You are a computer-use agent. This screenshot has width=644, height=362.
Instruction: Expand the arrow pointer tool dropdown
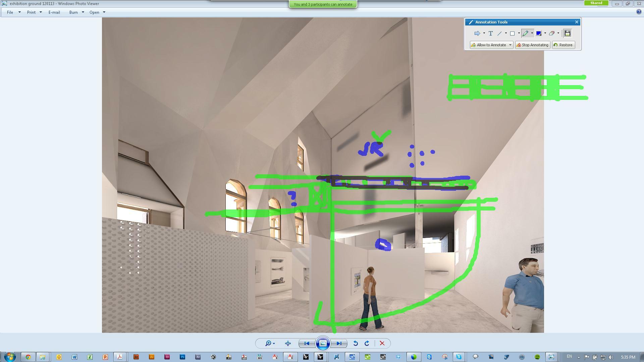(x=484, y=33)
